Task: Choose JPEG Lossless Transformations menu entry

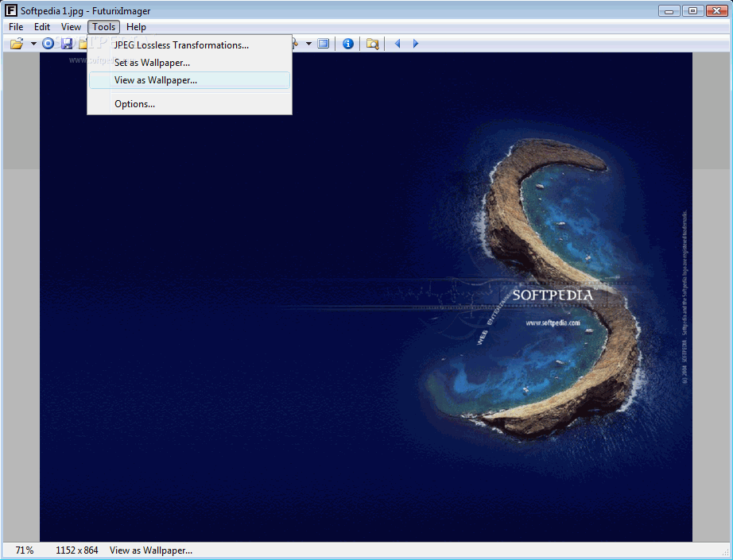Action: pos(189,45)
